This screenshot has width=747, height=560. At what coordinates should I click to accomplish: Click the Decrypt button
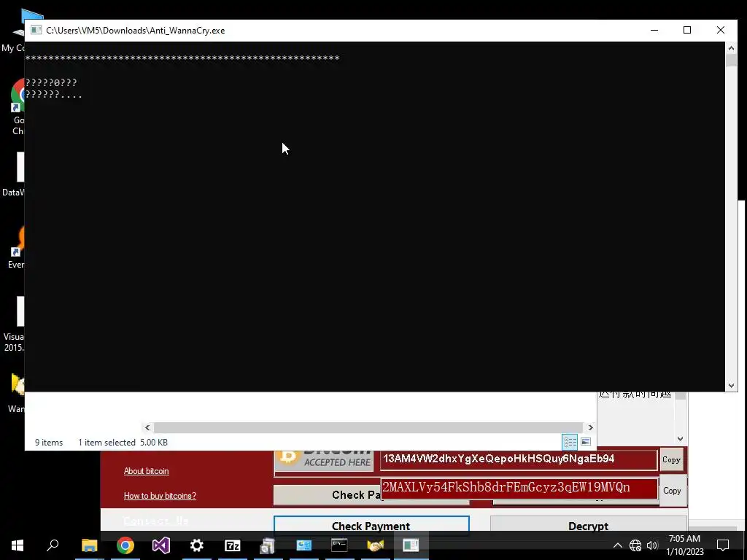[x=589, y=526]
